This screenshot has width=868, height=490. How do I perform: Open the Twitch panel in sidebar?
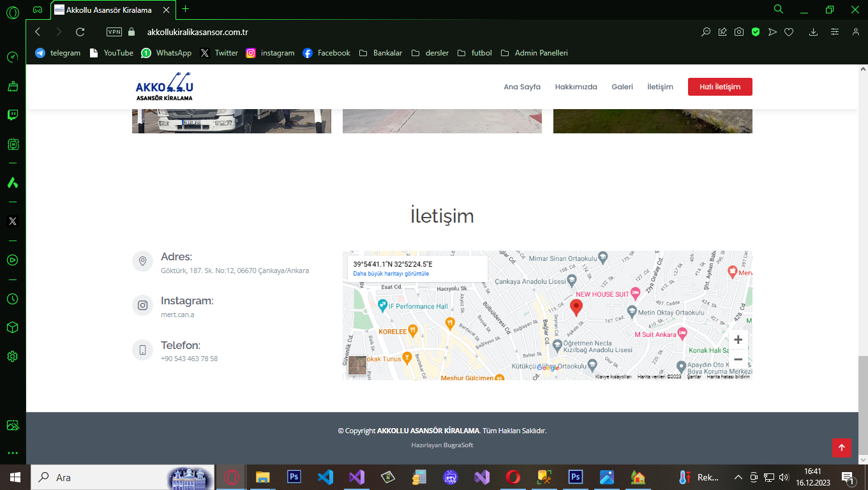click(x=12, y=115)
